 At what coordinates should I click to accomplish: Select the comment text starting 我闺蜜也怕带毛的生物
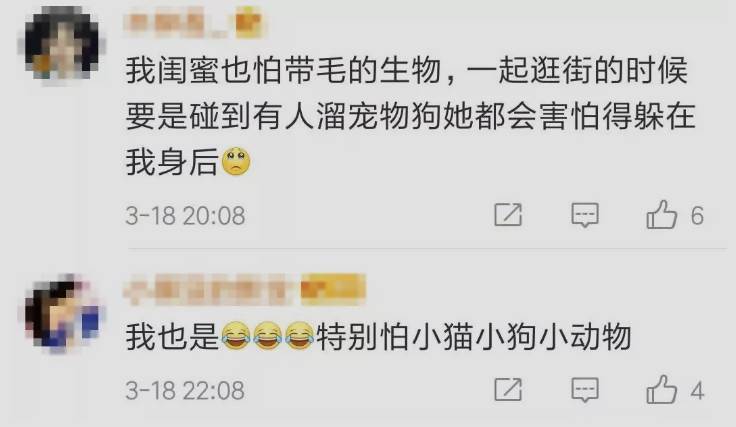point(410,116)
